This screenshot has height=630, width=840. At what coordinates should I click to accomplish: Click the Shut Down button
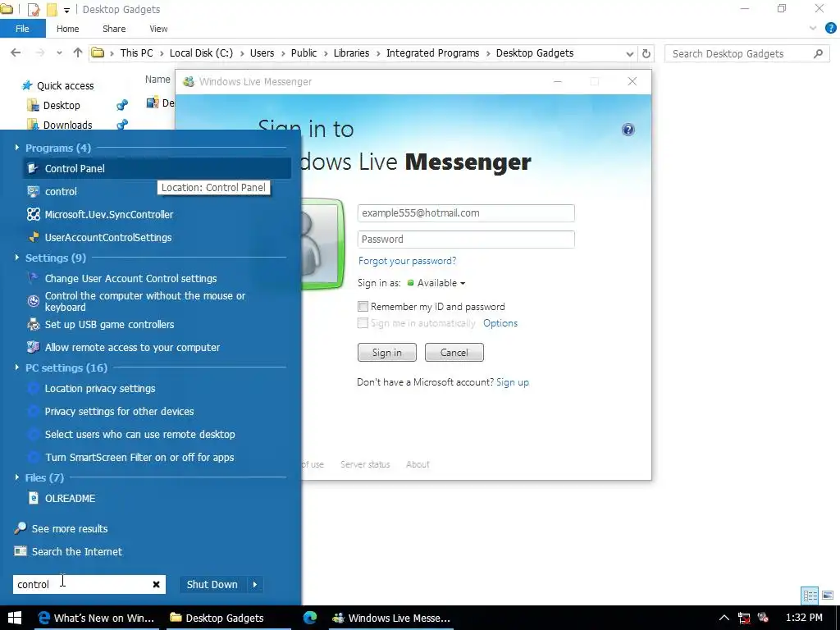[212, 584]
